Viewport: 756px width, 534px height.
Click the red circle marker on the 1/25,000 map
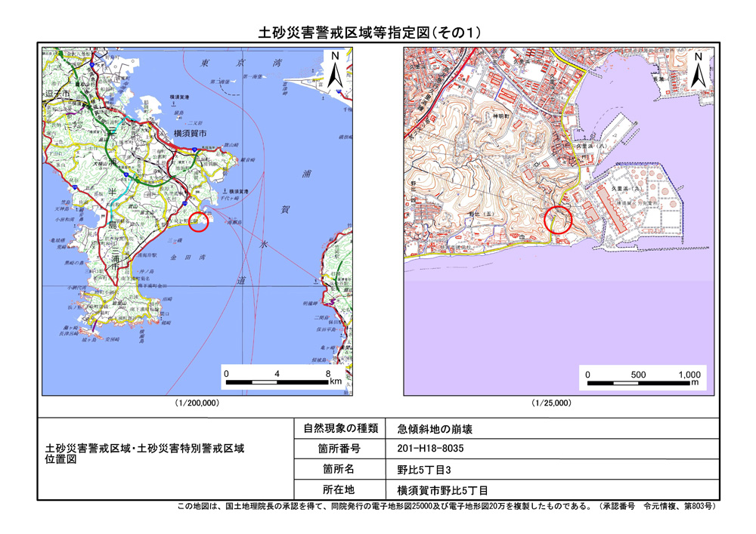point(559,219)
